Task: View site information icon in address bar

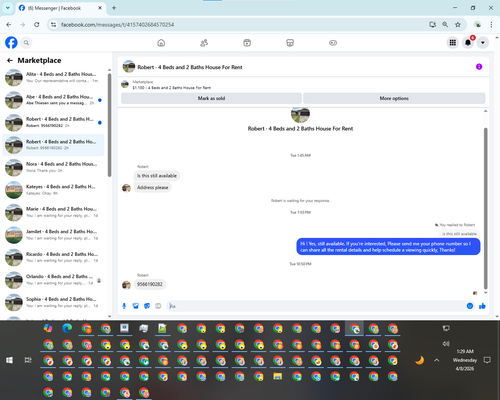Action: pyautogui.click(x=53, y=25)
